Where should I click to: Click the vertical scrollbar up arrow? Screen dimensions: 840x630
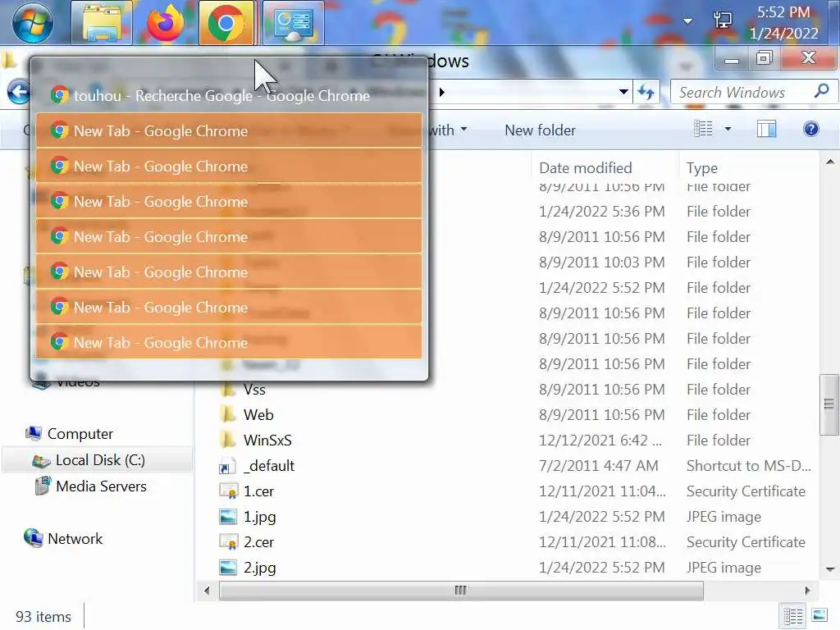(829, 162)
